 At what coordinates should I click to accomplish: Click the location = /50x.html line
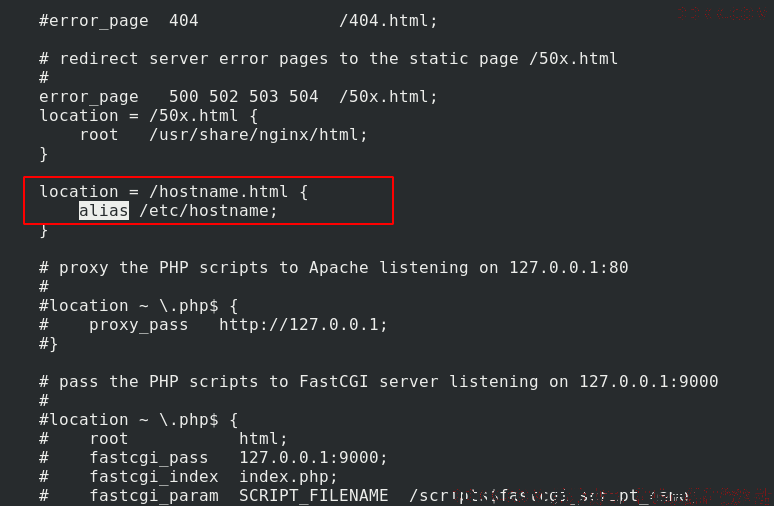(x=148, y=116)
